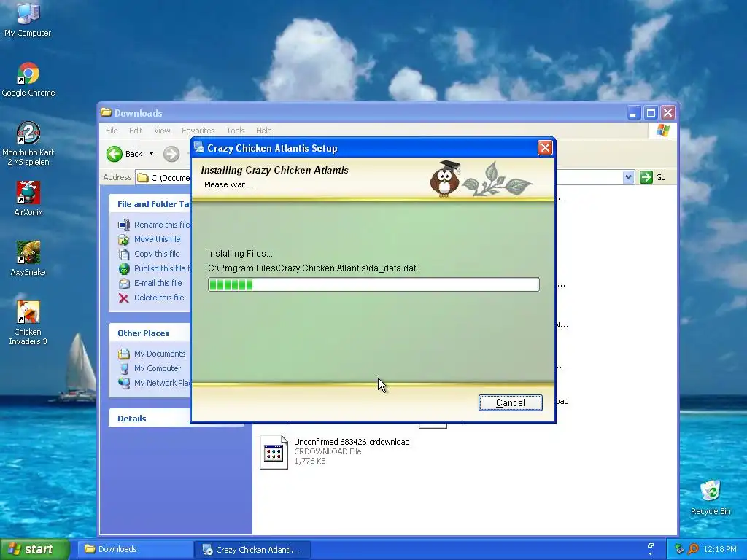Select the AxySnake desktop shortcut
The height and width of the screenshot is (560, 747).
tap(28, 259)
